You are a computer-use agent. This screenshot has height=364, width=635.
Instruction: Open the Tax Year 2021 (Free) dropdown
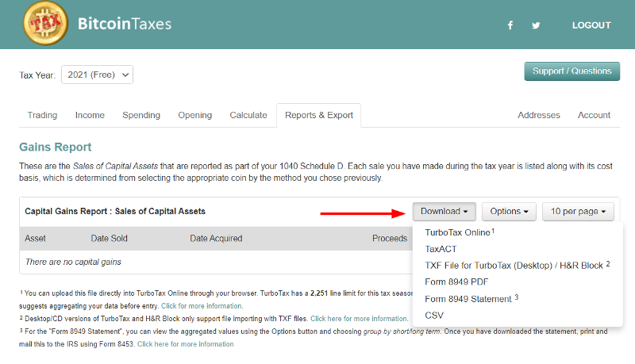(x=97, y=75)
